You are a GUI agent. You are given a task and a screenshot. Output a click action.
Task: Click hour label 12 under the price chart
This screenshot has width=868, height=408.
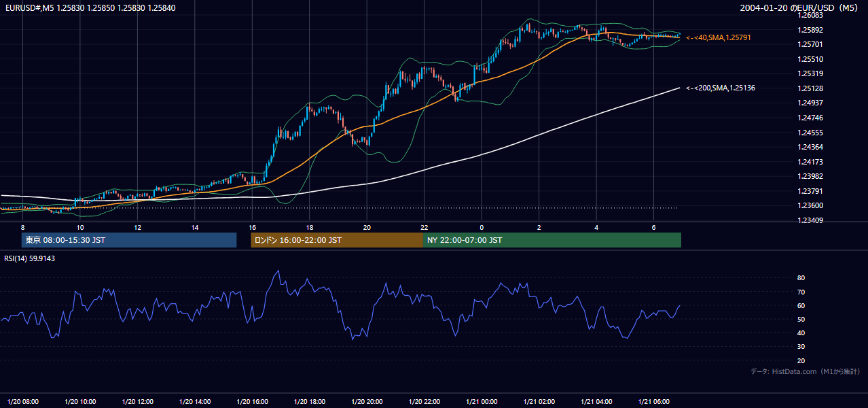click(137, 227)
